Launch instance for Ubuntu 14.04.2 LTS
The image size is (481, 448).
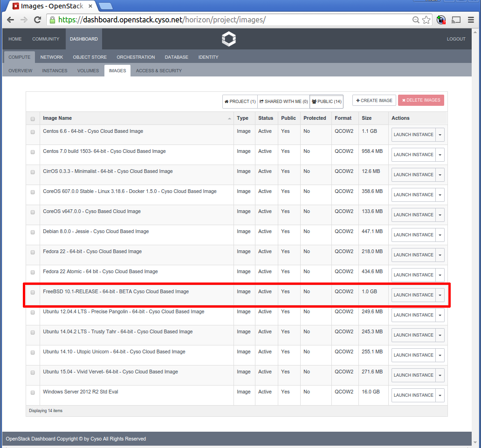click(413, 335)
